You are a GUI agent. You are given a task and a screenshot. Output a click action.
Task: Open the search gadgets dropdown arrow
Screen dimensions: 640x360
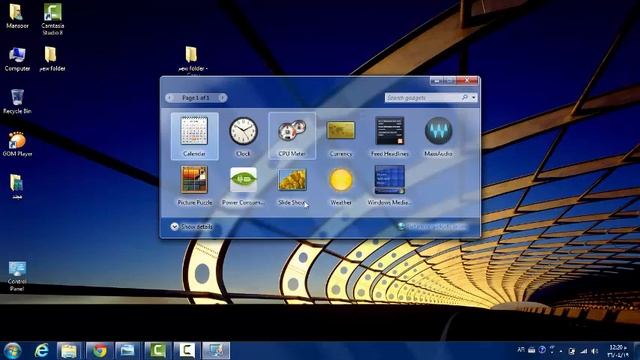(x=473, y=98)
